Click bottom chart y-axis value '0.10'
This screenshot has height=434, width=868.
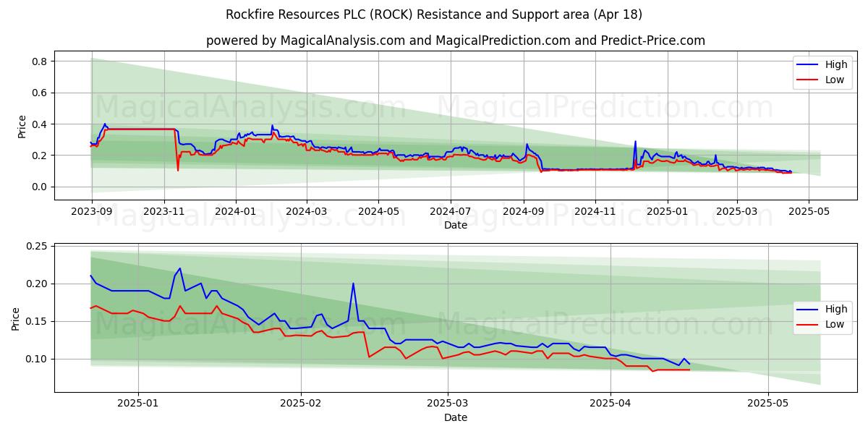coord(37,359)
